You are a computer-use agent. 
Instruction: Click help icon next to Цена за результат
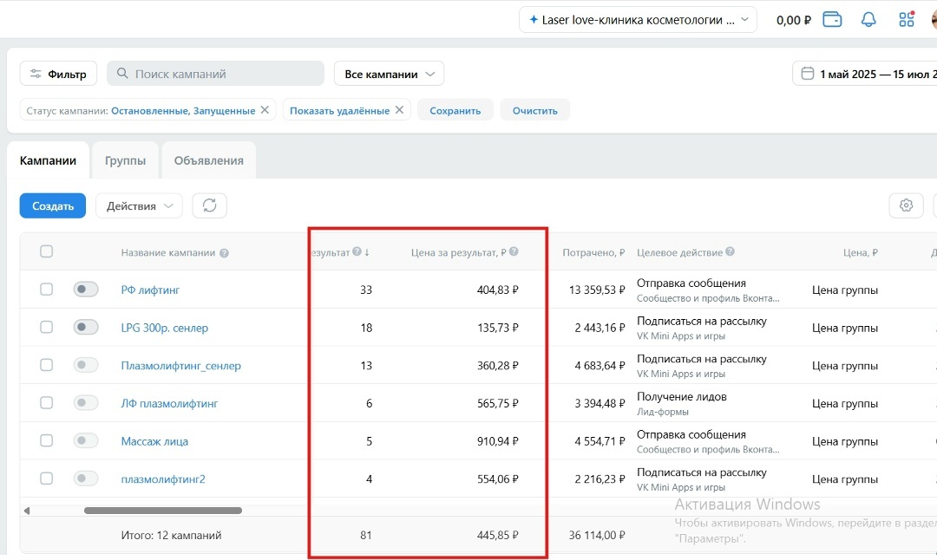[x=514, y=252]
